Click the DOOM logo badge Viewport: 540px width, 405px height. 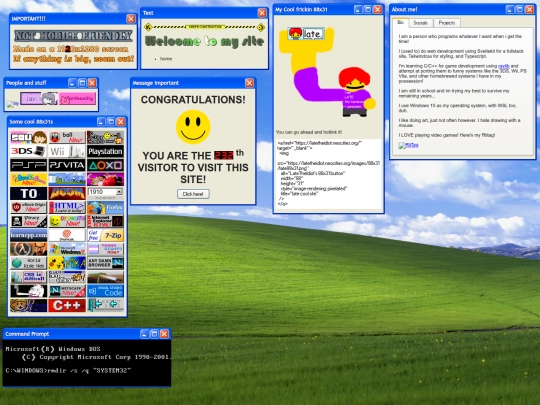click(67, 193)
